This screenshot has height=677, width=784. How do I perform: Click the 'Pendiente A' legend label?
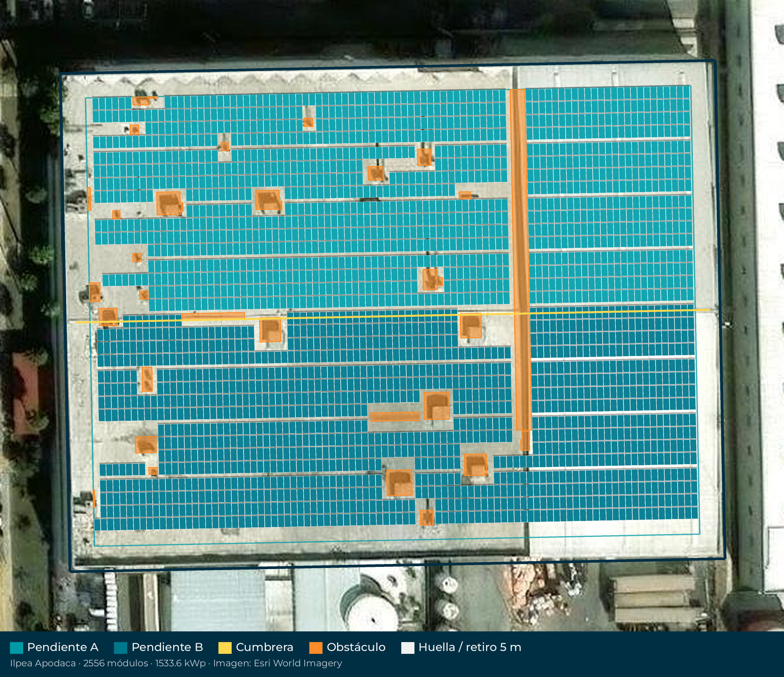tap(63, 647)
